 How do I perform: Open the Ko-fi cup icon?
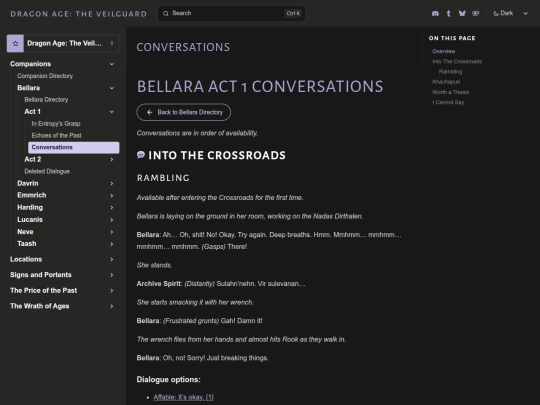476,13
